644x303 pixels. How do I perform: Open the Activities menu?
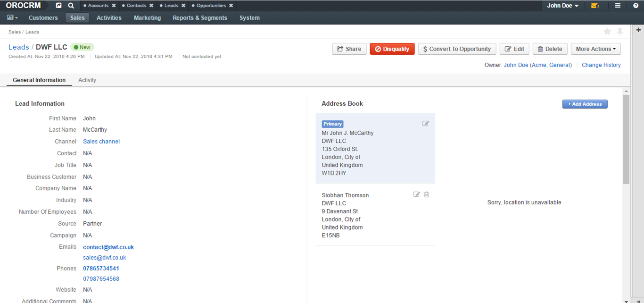tap(109, 18)
